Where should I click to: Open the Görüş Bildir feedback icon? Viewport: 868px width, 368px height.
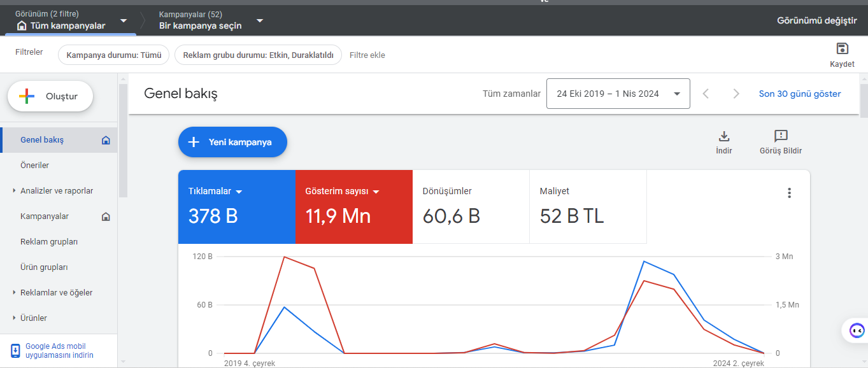tap(780, 136)
